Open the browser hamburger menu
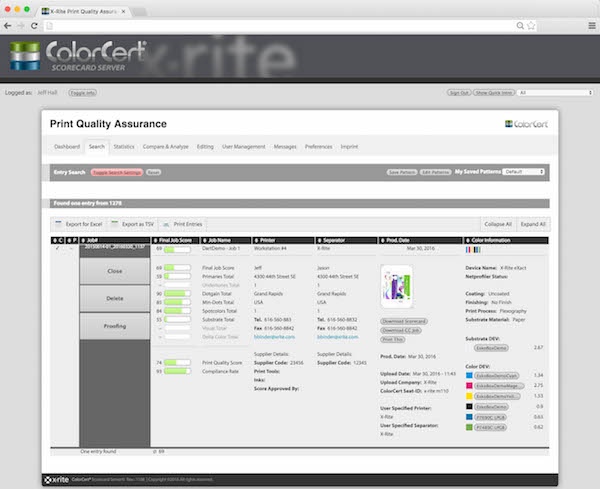The width and height of the screenshot is (600, 489). coord(592,26)
